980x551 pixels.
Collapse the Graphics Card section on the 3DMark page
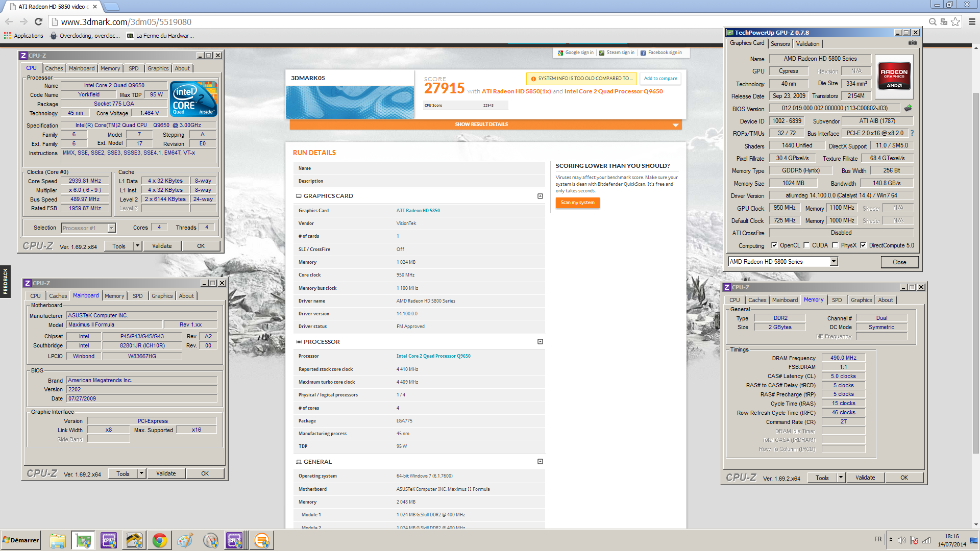click(x=540, y=196)
